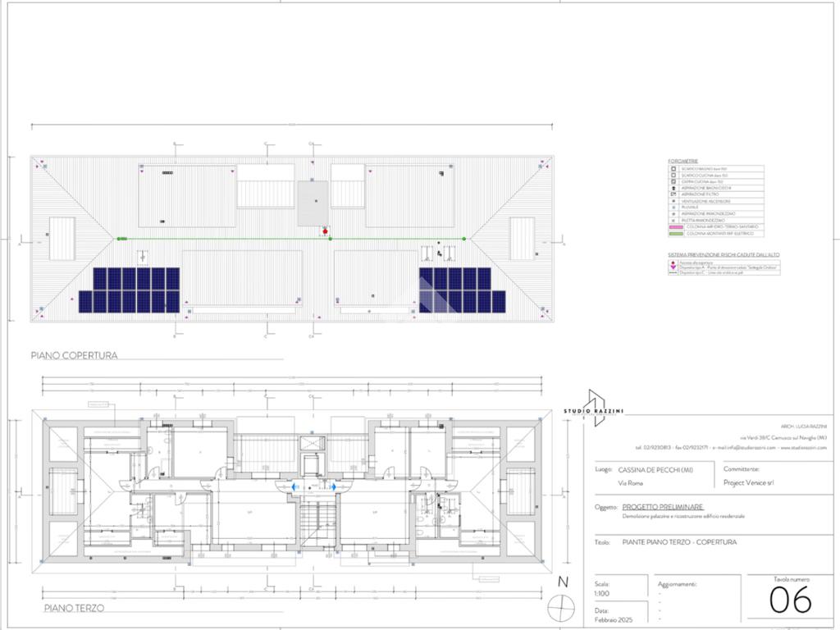
Task: Click the PIANO COPERTURA drawing title
Action: coord(75,356)
